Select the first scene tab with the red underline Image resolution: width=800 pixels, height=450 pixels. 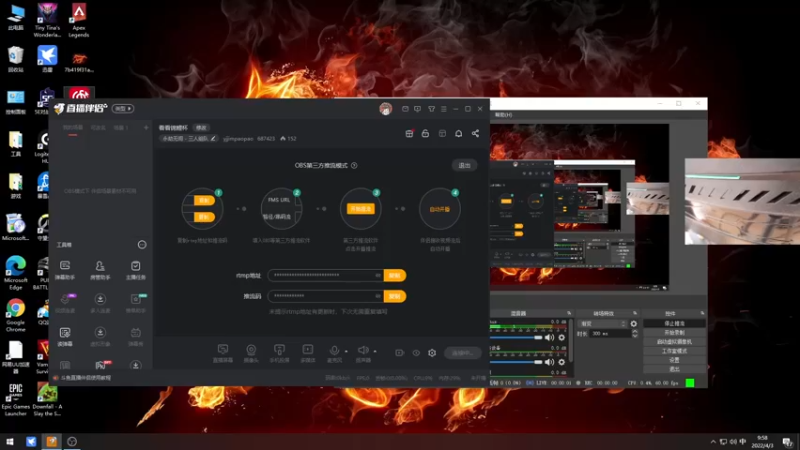72,128
